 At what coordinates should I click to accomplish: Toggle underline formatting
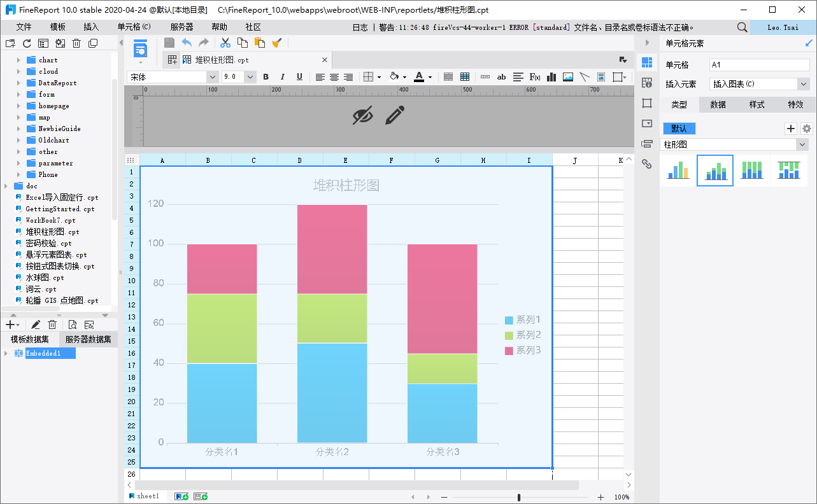click(299, 77)
